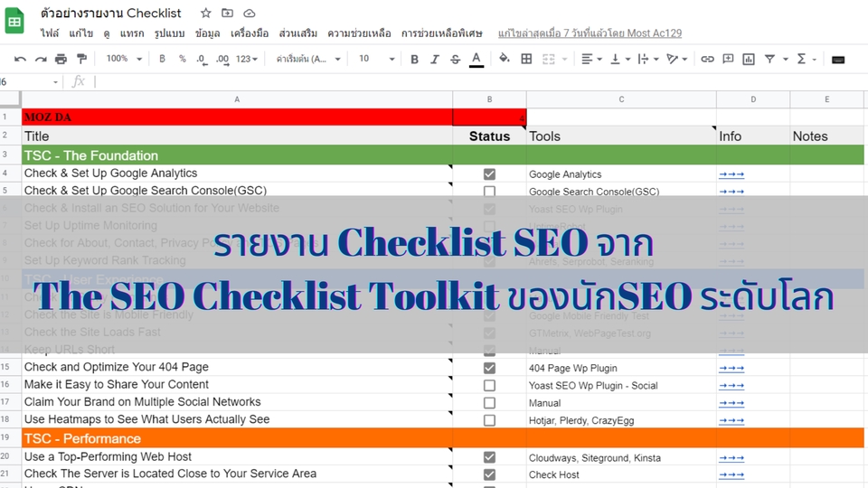Format as currency (฿) button
This screenshot has width=868, height=488.
[x=162, y=59]
